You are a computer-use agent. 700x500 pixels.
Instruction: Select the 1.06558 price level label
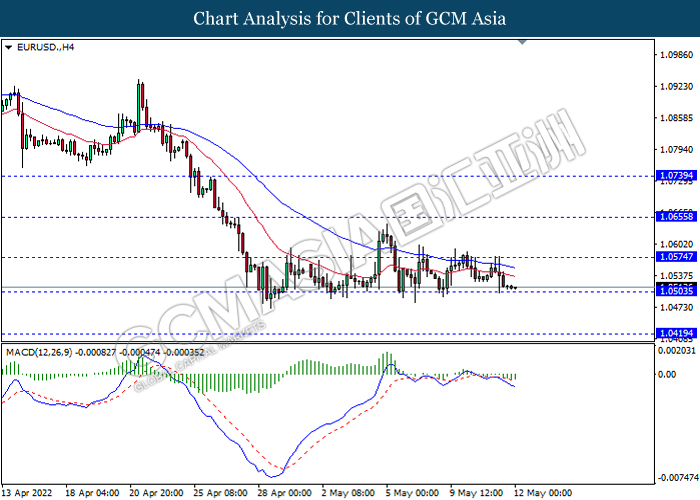tap(677, 217)
